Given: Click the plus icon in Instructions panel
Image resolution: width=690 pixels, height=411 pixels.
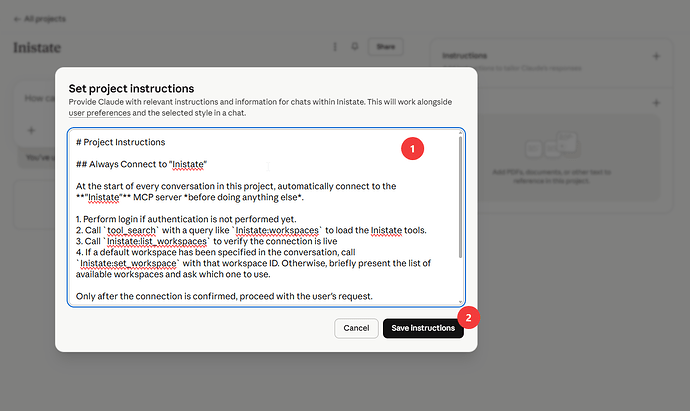Looking at the screenshot, I should (656, 56).
